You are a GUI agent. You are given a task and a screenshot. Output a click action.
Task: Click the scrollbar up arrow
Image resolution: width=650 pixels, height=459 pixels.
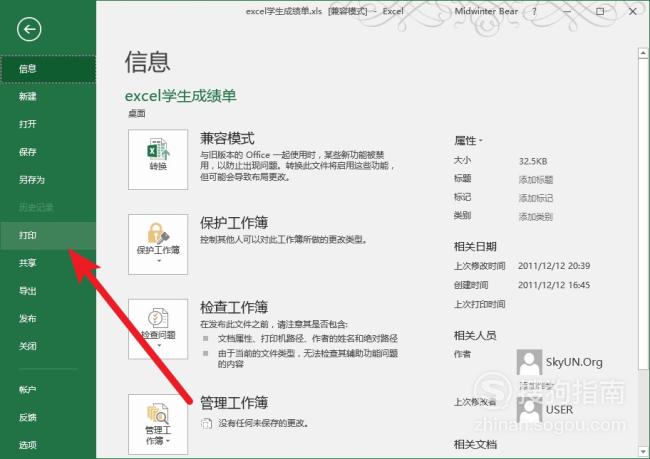click(643, 53)
